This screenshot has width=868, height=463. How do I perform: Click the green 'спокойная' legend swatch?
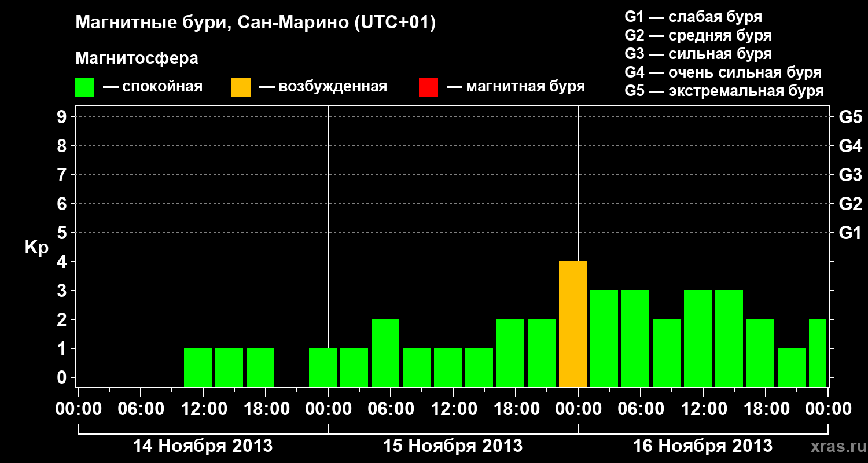coord(84,87)
